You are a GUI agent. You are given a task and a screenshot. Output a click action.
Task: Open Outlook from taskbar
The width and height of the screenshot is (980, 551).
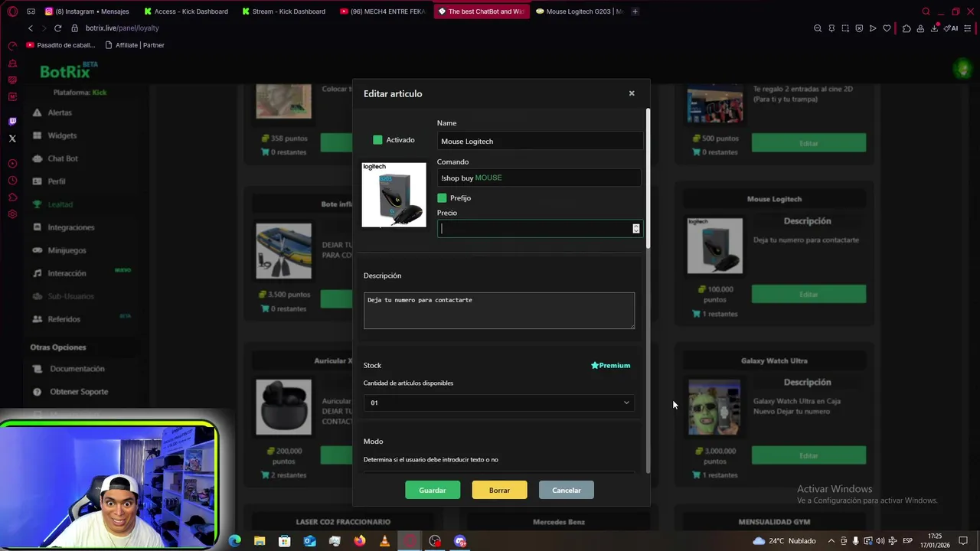[309, 541]
